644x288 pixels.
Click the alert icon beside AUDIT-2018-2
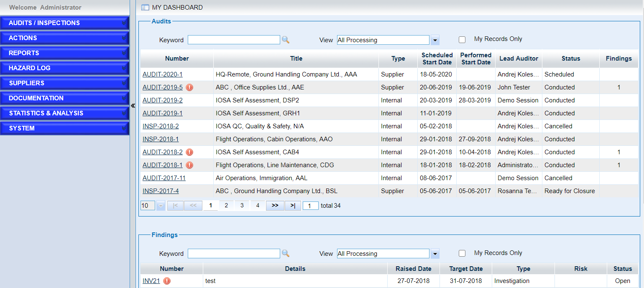pyautogui.click(x=189, y=152)
